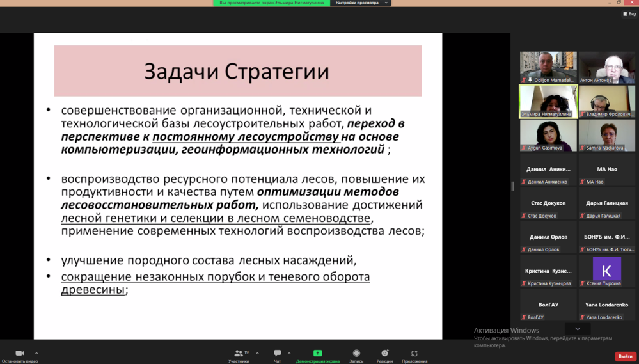Click the Остановить видео camera icon
Image resolution: width=639 pixels, height=364 pixels.
(x=20, y=353)
